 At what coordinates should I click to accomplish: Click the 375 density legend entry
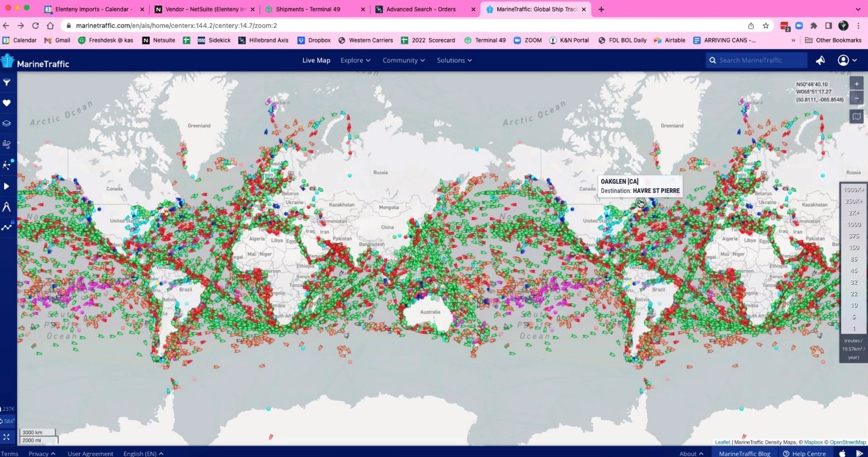853,236
